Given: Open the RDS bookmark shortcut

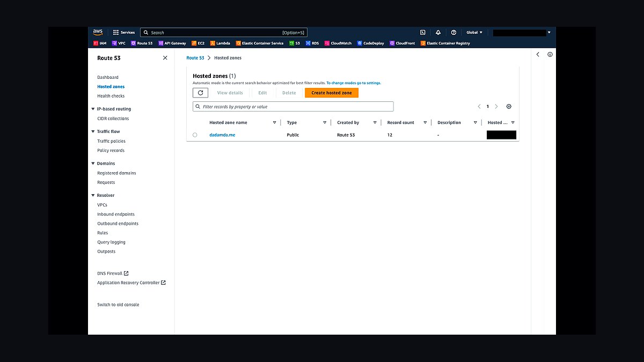Looking at the screenshot, I should pos(312,43).
